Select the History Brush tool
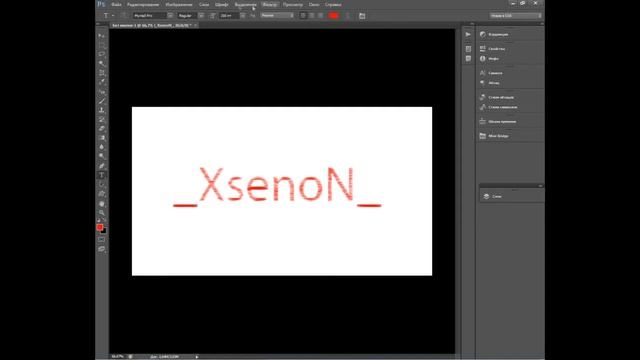The height and width of the screenshot is (360, 640). [x=101, y=119]
